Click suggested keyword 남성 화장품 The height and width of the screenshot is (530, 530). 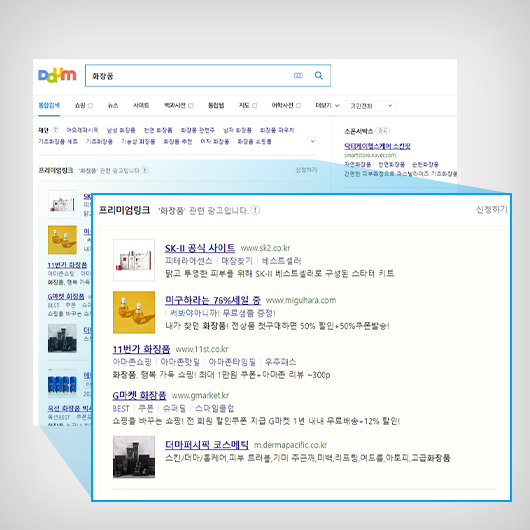click(x=121, y=130)
